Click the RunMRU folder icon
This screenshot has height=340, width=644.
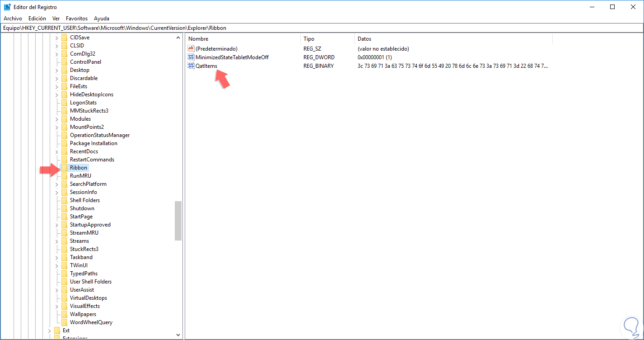(x=64, y=176)
